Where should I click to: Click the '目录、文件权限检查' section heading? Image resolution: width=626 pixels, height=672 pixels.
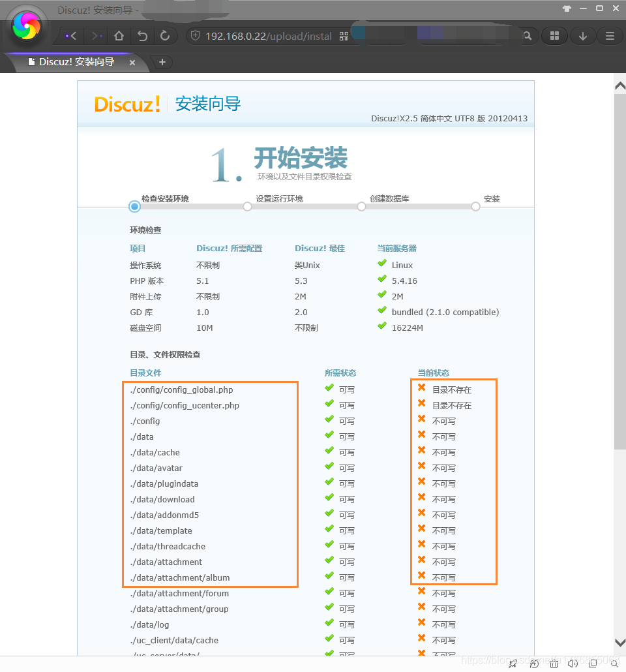tap(165, 354)
